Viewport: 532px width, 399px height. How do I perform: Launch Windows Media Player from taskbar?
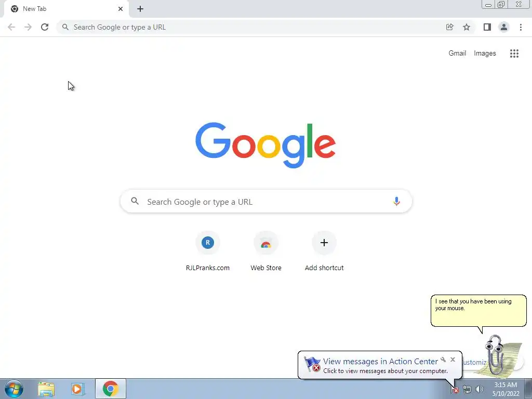78,389
